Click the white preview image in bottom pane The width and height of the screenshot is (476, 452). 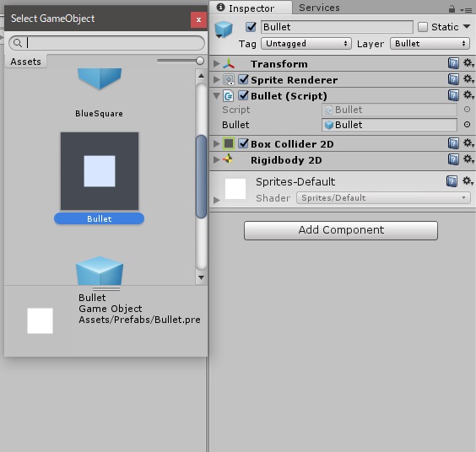coord(40,320)
